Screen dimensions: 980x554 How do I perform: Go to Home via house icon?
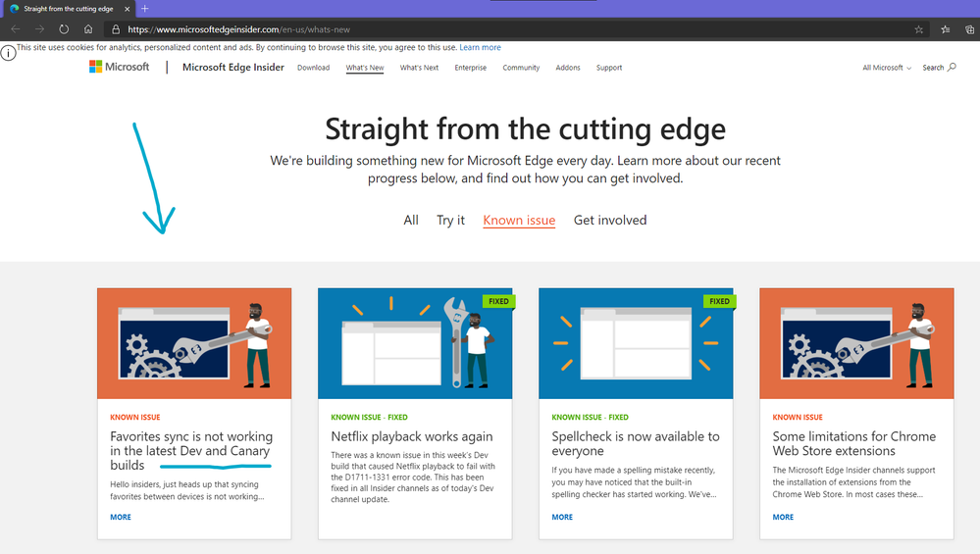pos(88,29)
